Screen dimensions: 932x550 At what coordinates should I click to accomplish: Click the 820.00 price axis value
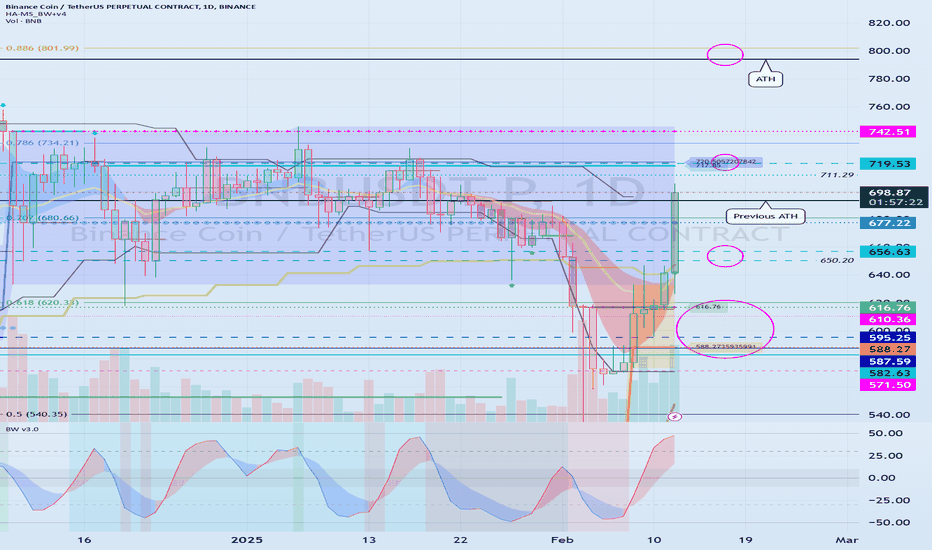[x=889, y=23]
